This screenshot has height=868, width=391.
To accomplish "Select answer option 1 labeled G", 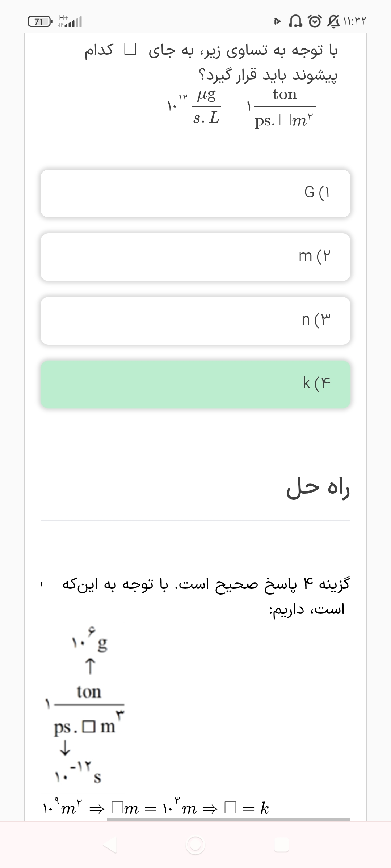I will [x=195, y=193].
